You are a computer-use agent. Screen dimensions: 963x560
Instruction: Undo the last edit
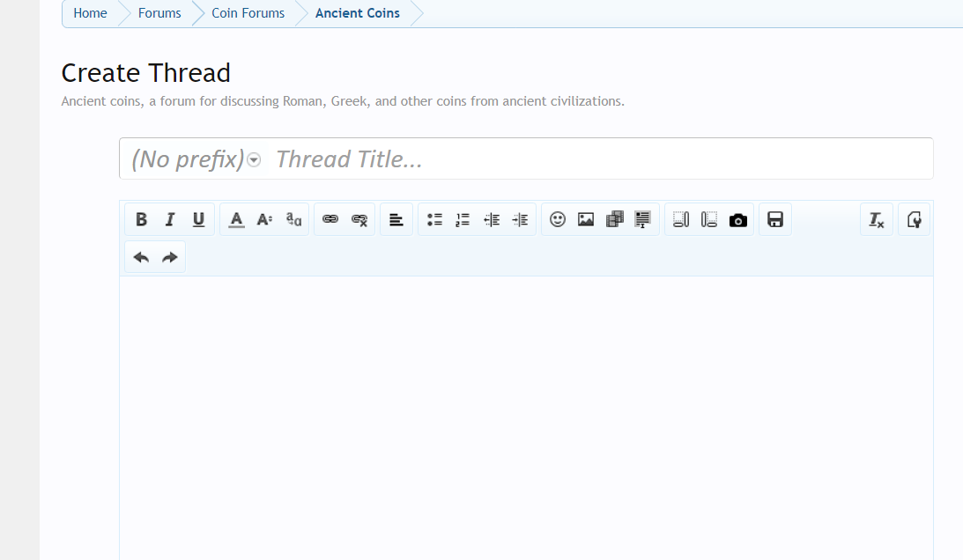click(x=141, y=257)
